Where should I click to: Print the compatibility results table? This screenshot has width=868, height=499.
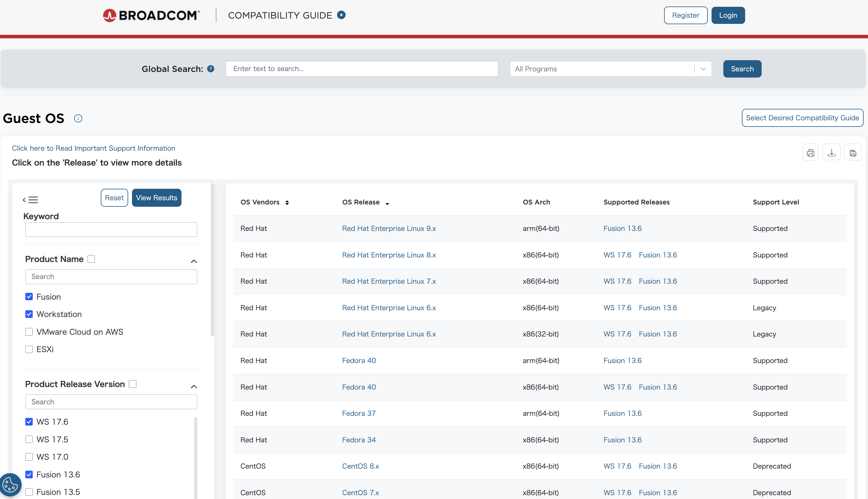click(x=811, y=152)
